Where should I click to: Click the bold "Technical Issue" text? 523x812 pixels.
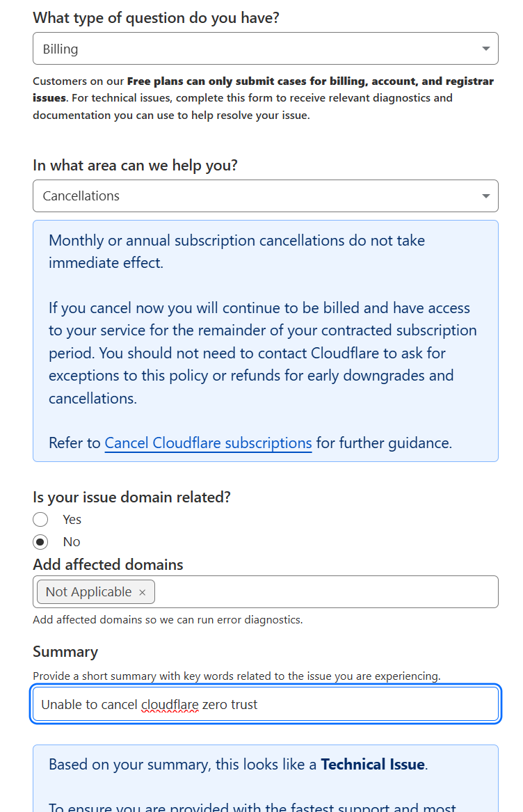[x=373, y=765]
